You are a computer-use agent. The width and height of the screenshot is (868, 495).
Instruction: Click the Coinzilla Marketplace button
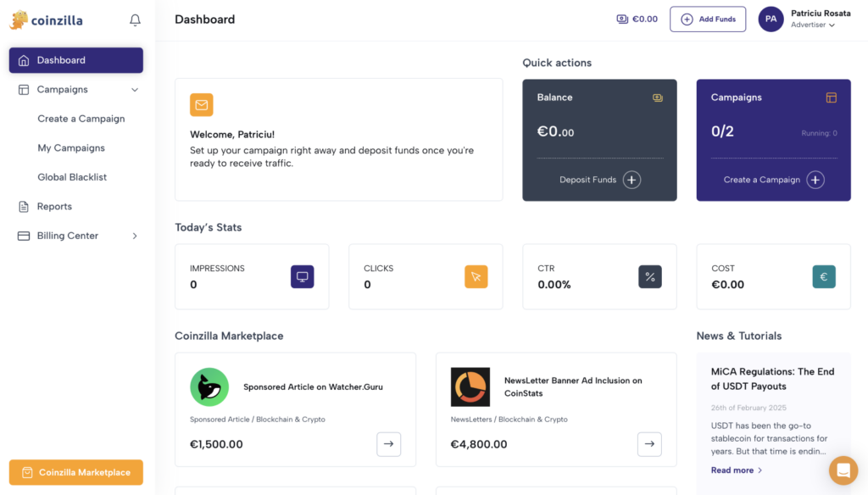(75, 472)
